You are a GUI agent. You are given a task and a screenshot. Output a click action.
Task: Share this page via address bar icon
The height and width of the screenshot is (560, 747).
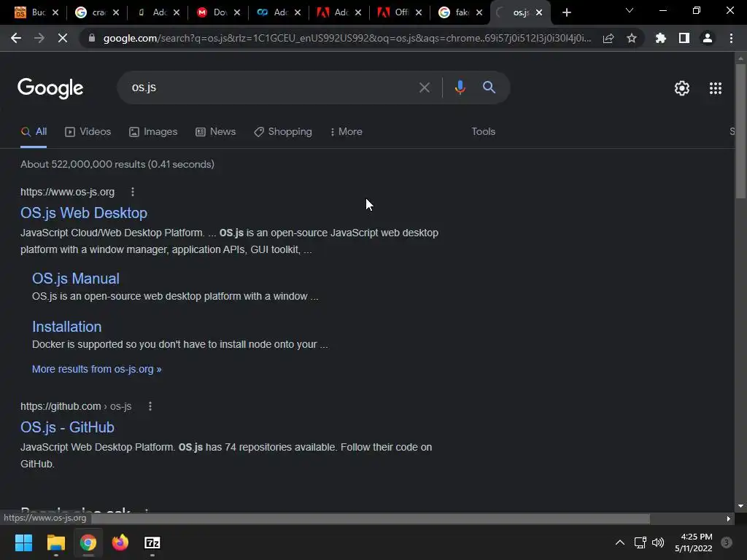point(608,39)
